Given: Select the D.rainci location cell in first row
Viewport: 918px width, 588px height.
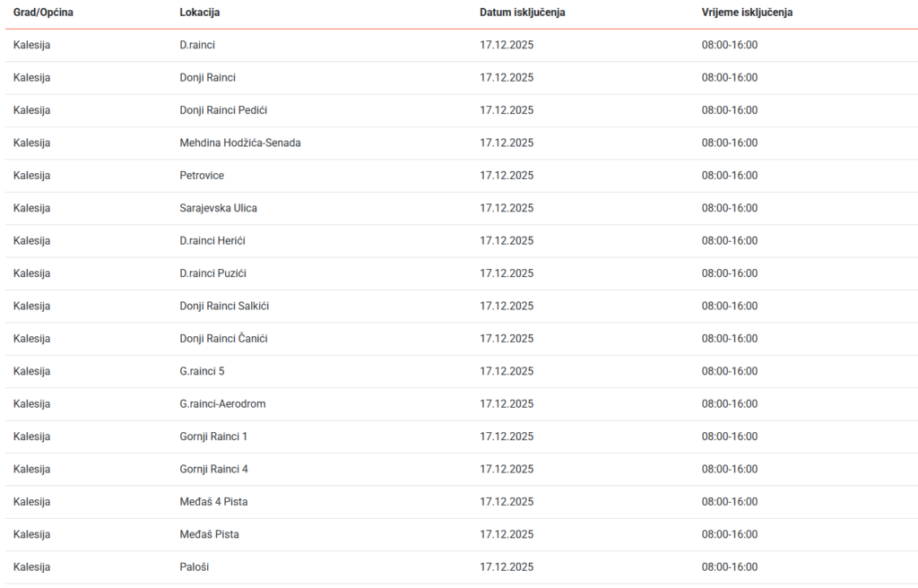Looking at the screenshot, I should tap(197, 45).
